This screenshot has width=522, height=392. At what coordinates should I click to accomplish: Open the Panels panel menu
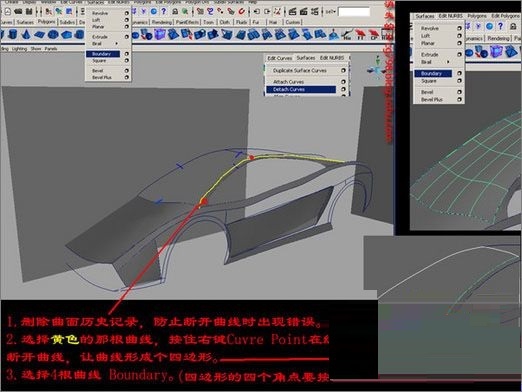pyautogui.click(x=51, y=49)
